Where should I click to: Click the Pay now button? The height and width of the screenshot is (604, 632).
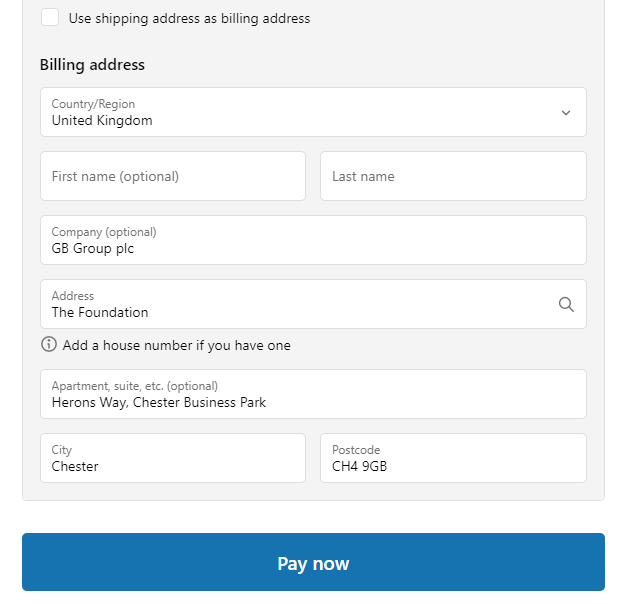pos(313,562)
